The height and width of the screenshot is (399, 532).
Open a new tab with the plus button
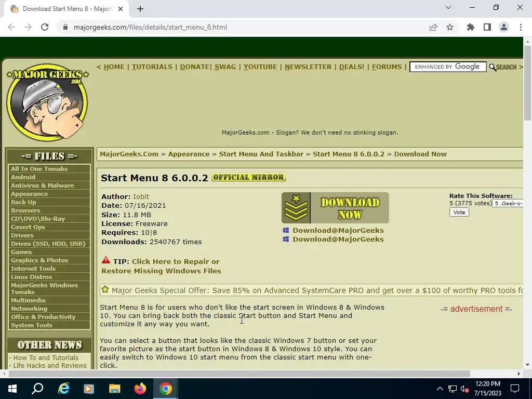coord(140,9)
